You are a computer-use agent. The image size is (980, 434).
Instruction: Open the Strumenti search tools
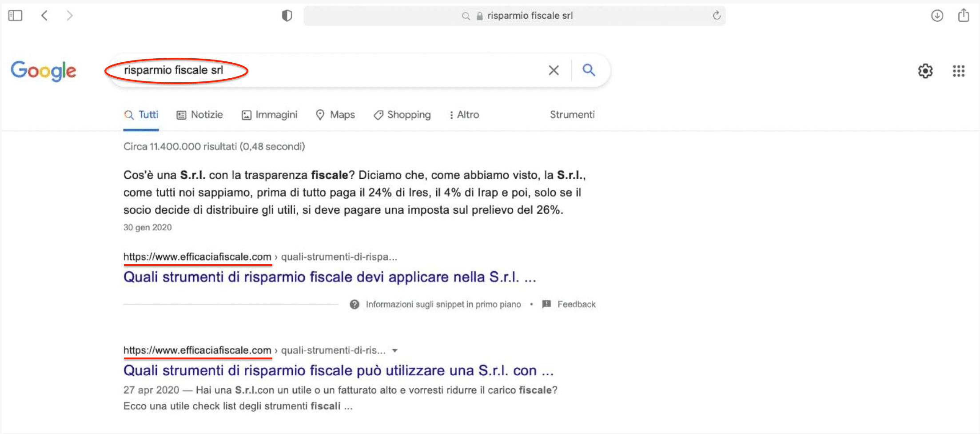coord(572,115)
